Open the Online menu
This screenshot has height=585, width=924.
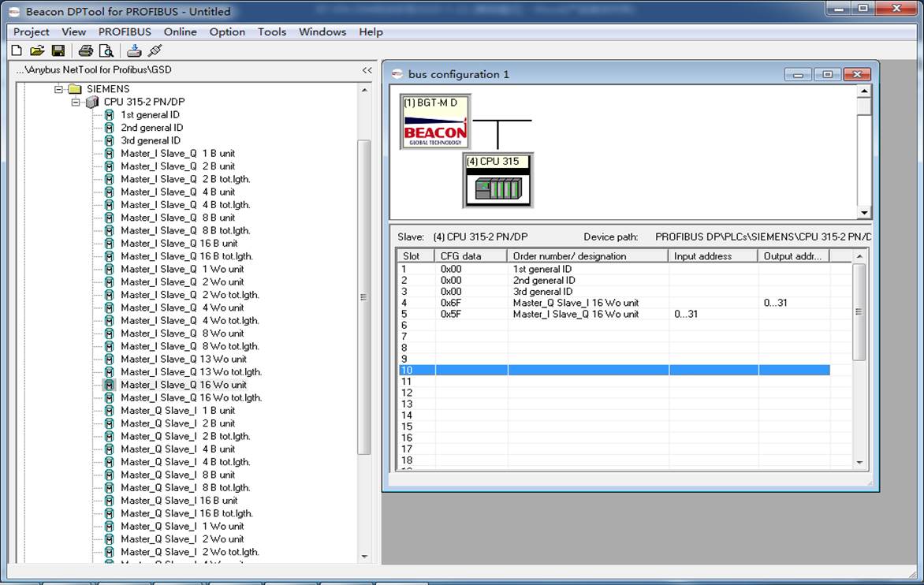181,32
